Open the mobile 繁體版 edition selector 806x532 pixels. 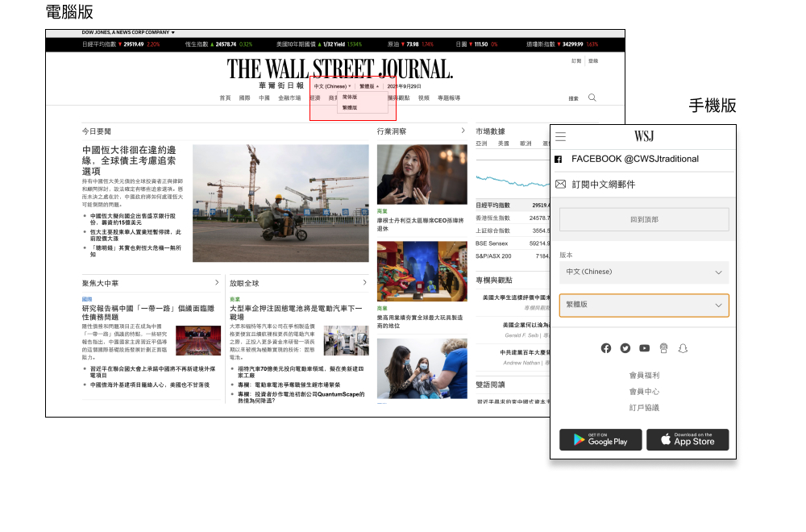(x=644, y=305)
